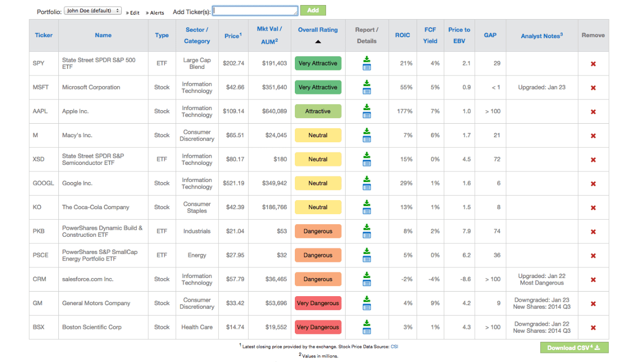The width and height of the screenshot is (644, 362).
Task: Download the salesforce.com report (green icon)
Action: [x=367, y=275]
